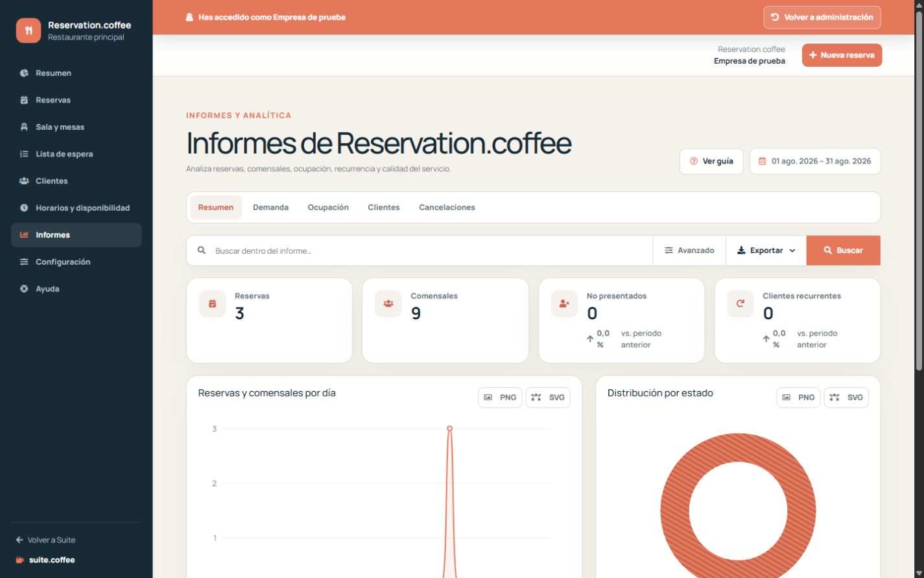Click the Ayuda lifebuoy icon
Viewport: 924px width, 578px height.
24,289
